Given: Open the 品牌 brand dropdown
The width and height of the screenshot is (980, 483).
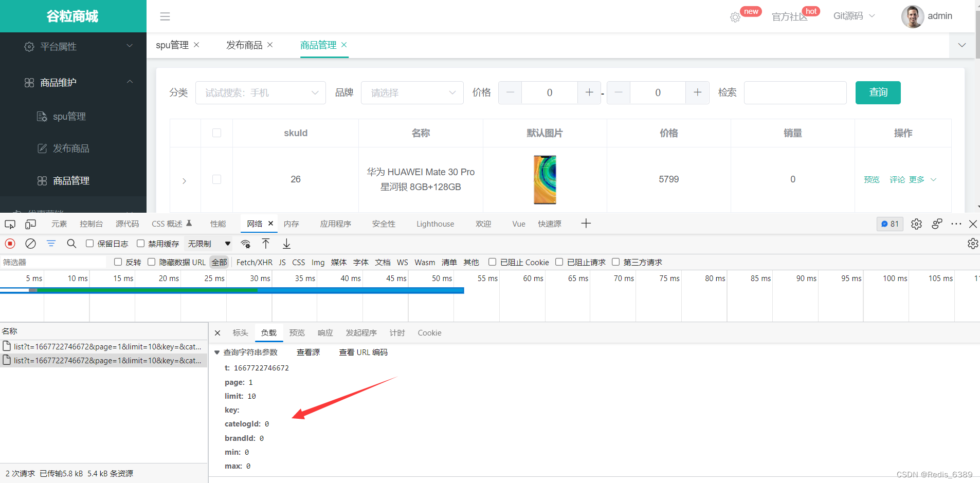Looking at the screenshot, I should click(x=412, y=93).
